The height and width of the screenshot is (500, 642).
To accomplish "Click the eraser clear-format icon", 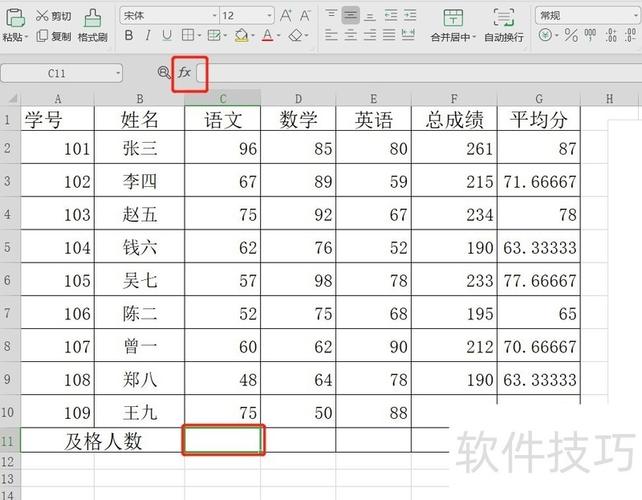I will click(x=295, y=36).
